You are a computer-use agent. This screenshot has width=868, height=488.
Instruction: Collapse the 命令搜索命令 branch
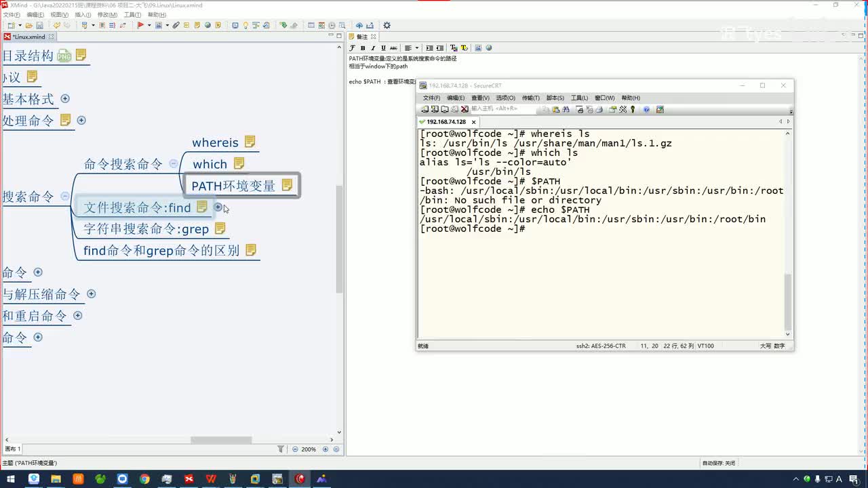[174, 163]
